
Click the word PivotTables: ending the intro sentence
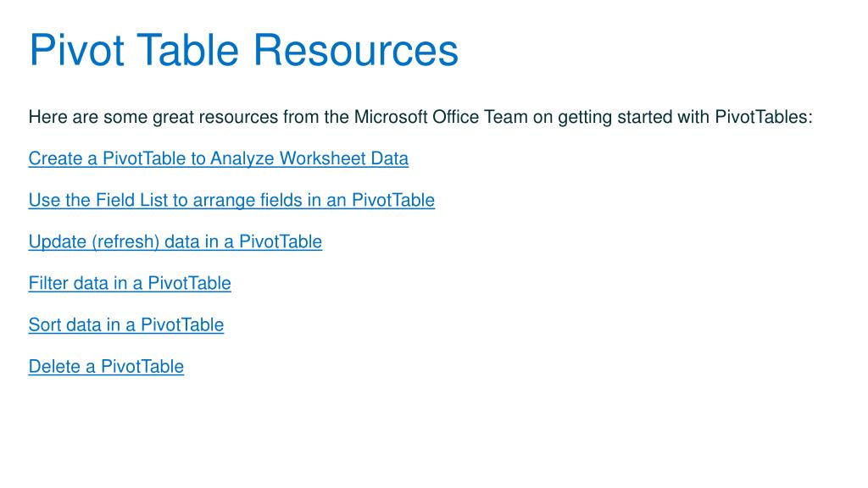[764, 117]
